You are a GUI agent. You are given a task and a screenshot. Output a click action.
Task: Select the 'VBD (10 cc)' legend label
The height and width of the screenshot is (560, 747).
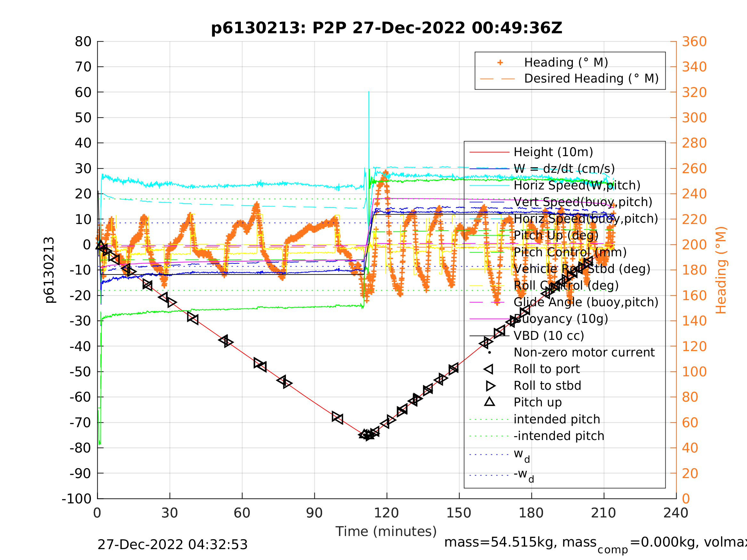[x=549, y=336]
